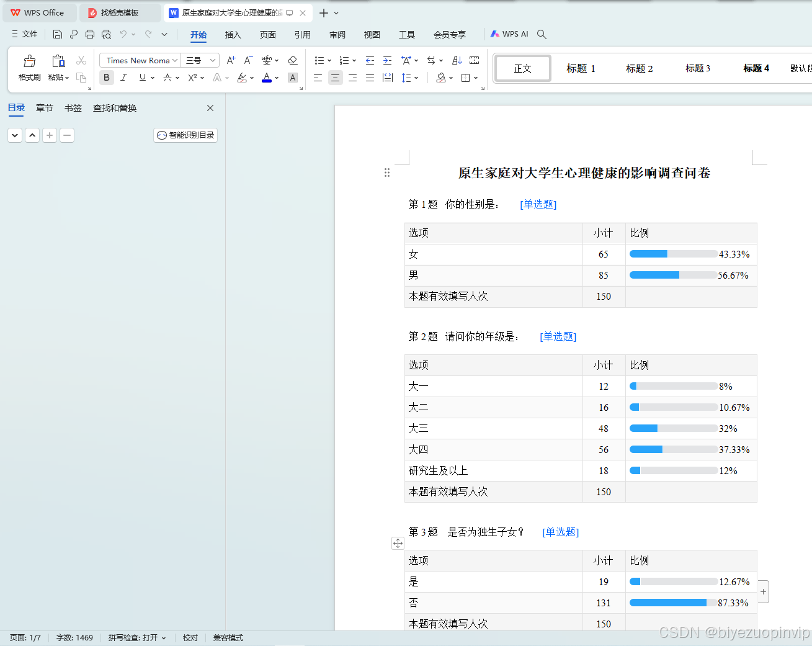Open the 插入 (Insert) ribbon tab
Screen dimensions: 812x646
tap(233, 35)
